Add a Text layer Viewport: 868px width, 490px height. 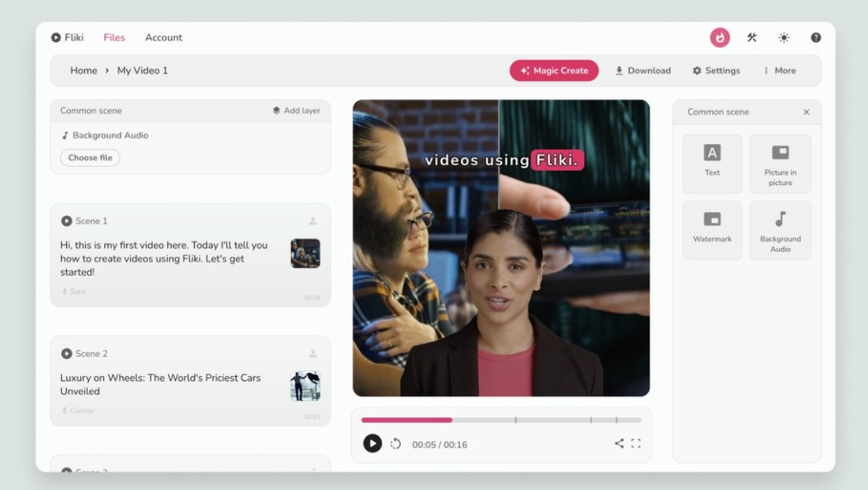pos(712,164)
